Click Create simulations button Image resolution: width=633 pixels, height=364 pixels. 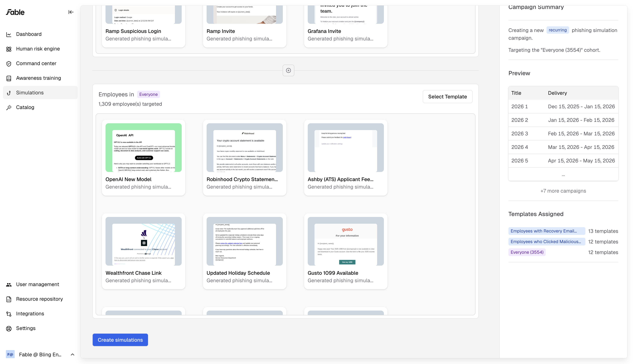(120, 340)
